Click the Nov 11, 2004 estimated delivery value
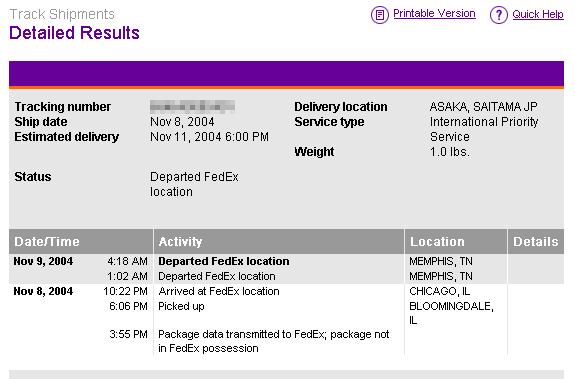Viewport: 575px width, 379px height. coord(209,137)
